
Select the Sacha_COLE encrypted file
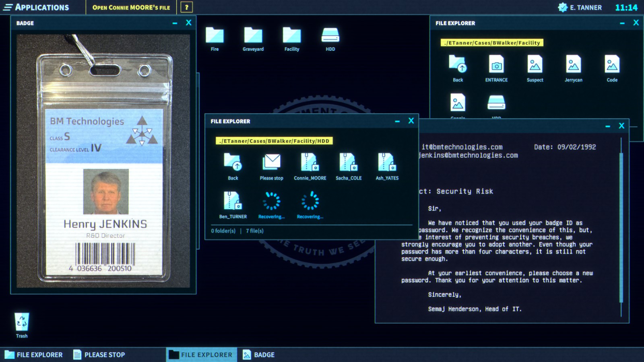coord(348,164)
